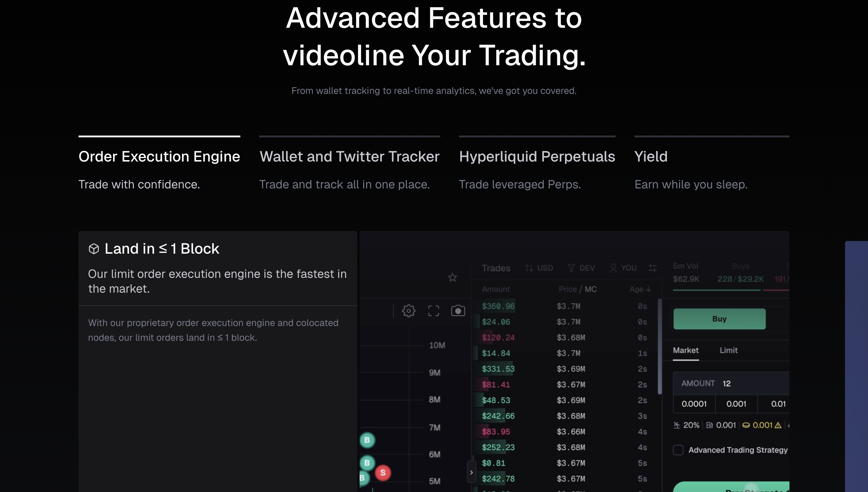Click the slippage 20% icon

676,425
